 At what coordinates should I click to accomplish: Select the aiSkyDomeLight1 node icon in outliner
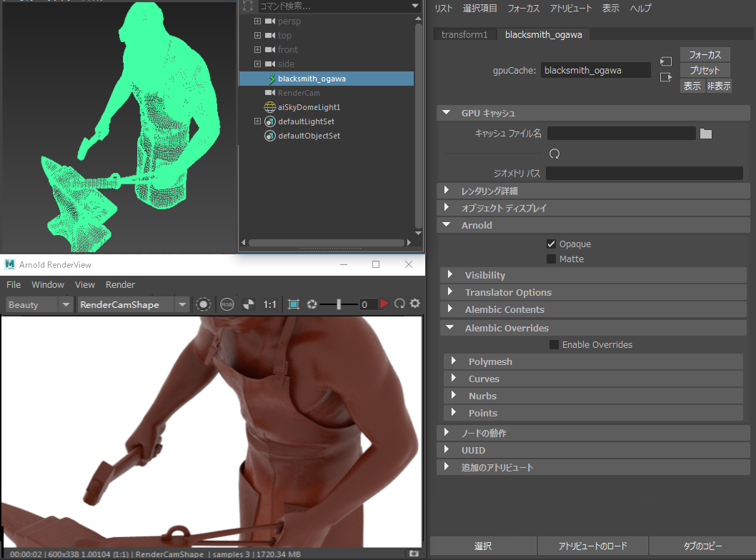[x=270, y=107]
